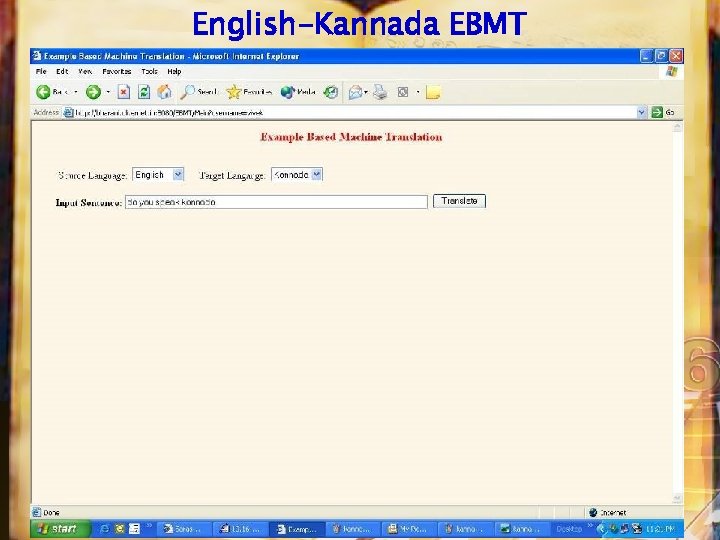Restore down the Internet Explorer window
The height and width of the screenshot is (540, 720).
[x=661, y=56]
